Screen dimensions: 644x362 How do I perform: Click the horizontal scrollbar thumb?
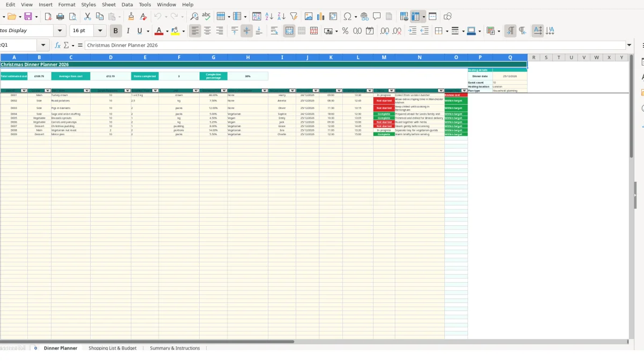click(147, 341)
